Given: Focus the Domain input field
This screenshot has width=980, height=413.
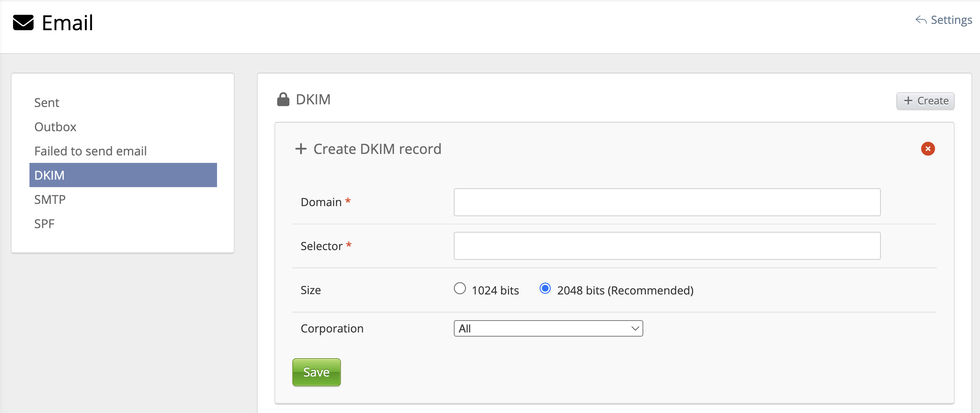Looking at the screenshot, I should tap(666, 202).
